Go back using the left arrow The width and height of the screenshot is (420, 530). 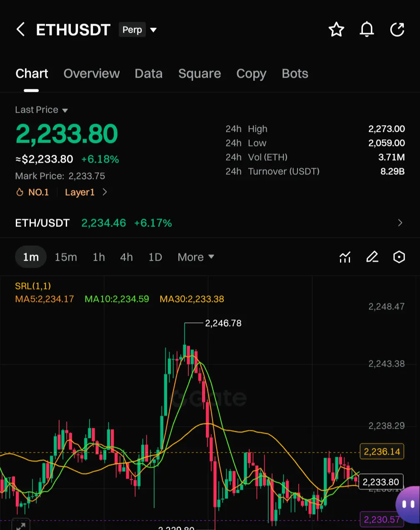pyautogui.click(x=20, y=30)
